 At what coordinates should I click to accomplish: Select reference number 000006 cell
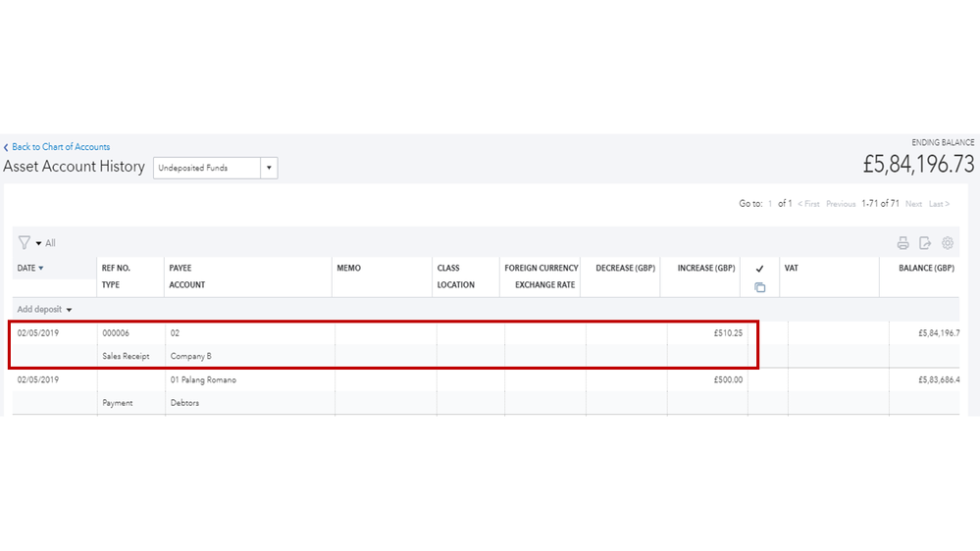tap(116, 333)
